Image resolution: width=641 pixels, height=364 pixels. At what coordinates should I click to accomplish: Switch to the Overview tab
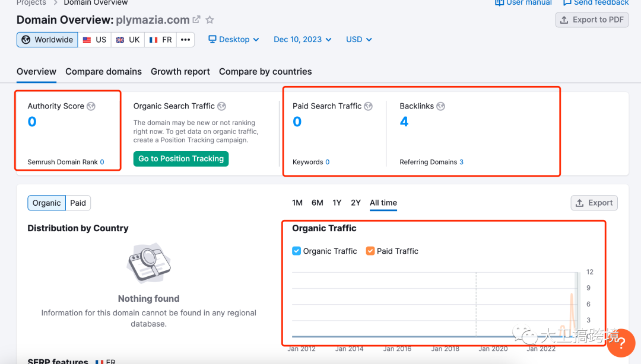tap(36, 72)
